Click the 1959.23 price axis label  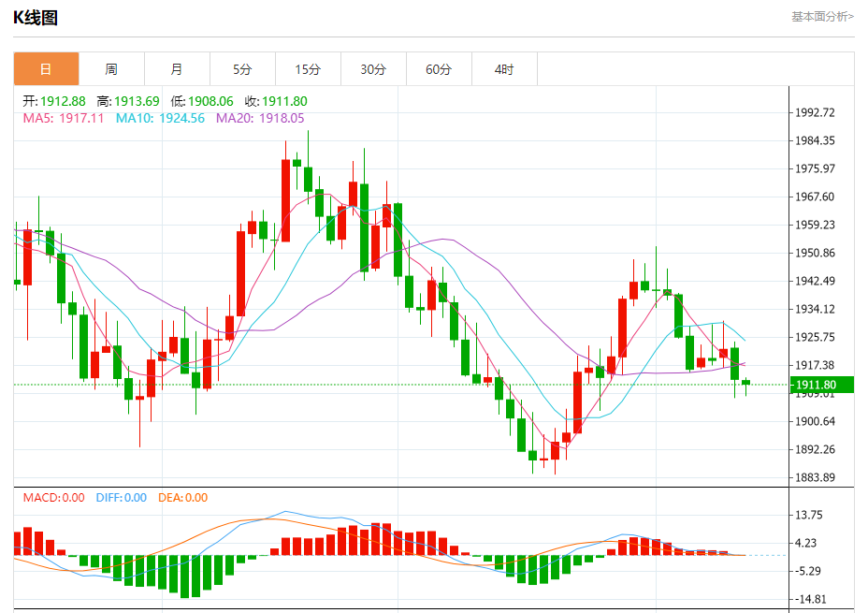(815, 225)
